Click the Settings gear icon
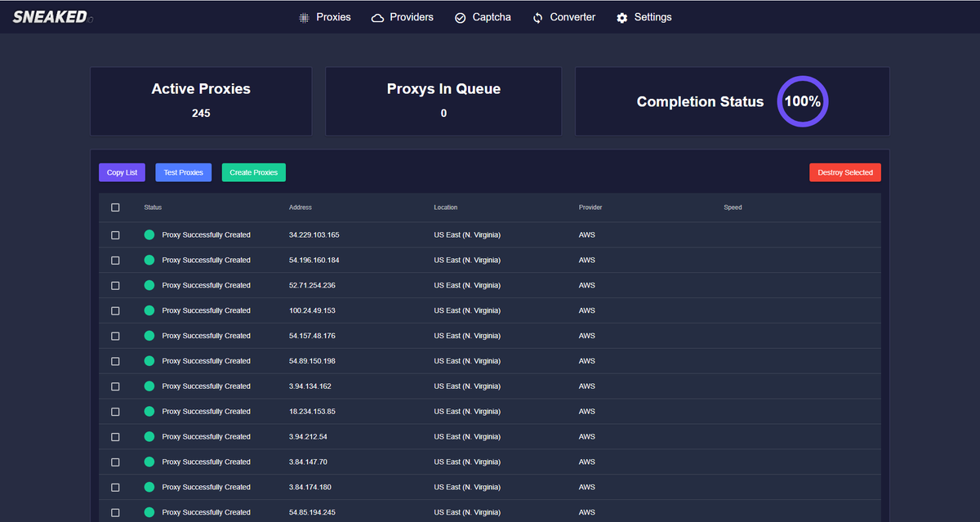The image size is (980, 522). (x=622, y=17)
